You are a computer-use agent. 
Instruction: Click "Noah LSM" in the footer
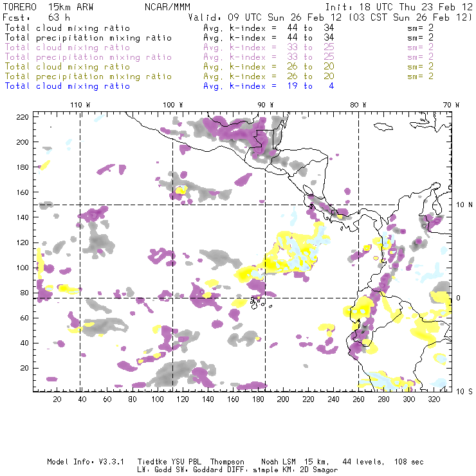click(278, 462)
